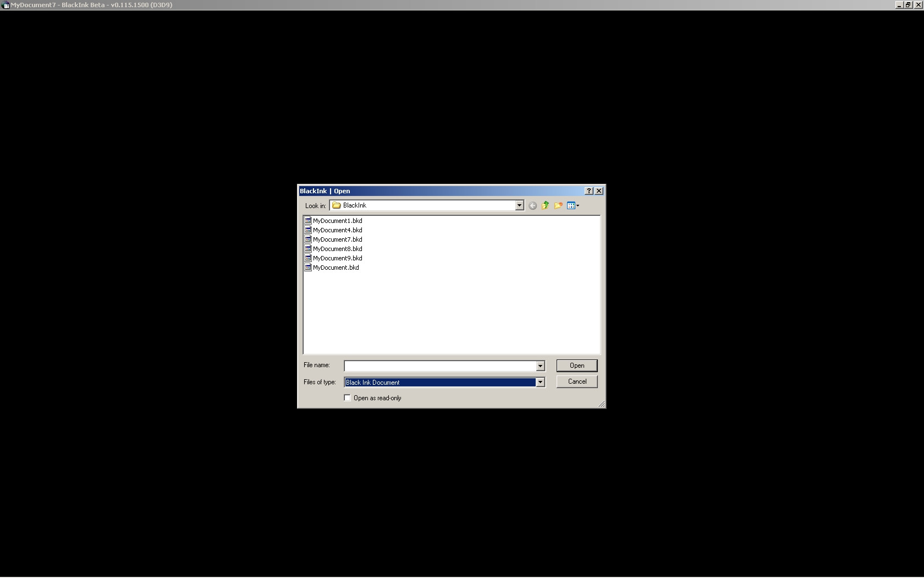Expand the Look in folder dropdown
Image resolution: width=924 pixels, height=578 pixels.
(519, 205)
